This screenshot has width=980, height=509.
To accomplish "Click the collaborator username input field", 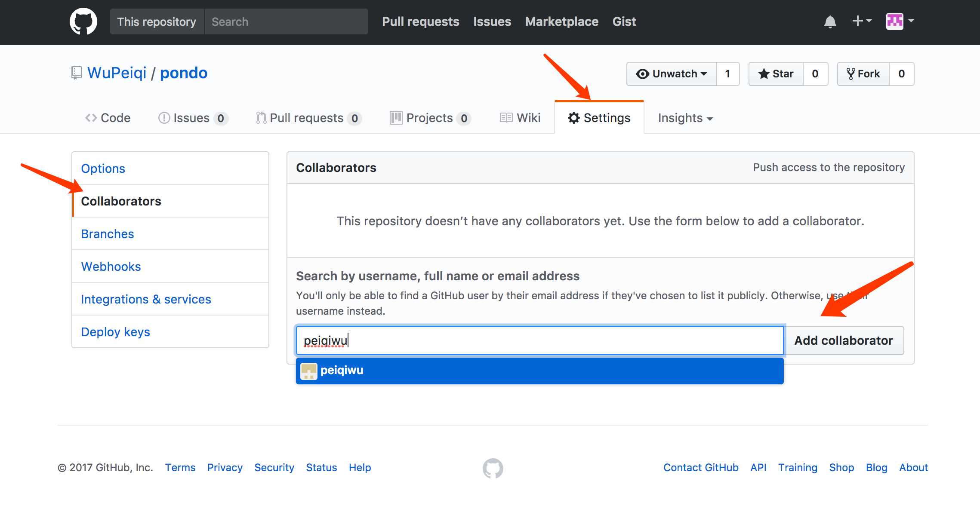I will (539, 340).
